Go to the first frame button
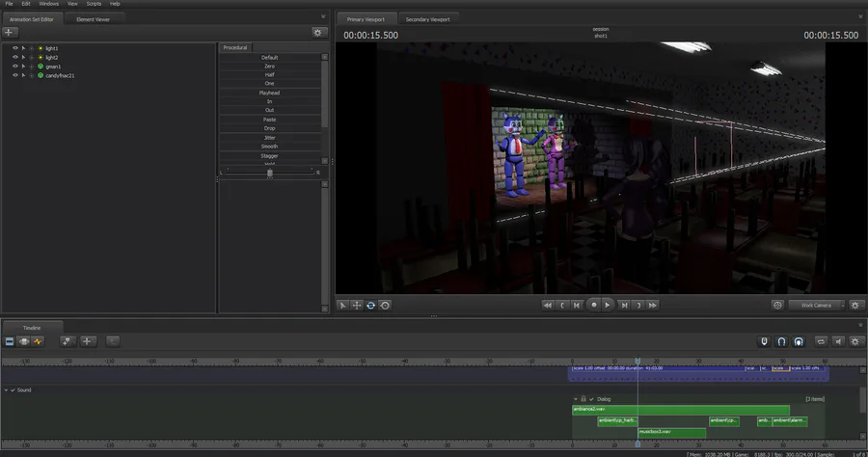Screen dimensions: 868x457 coord(577,305)
